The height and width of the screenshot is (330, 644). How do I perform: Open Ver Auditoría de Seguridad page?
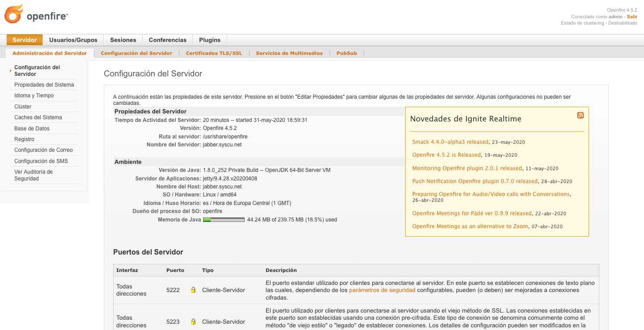(x=34, y=175)
